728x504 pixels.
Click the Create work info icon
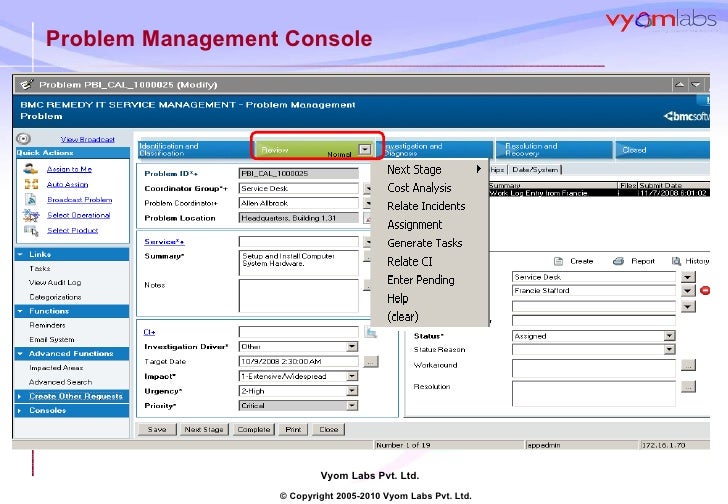pos(559,261)
